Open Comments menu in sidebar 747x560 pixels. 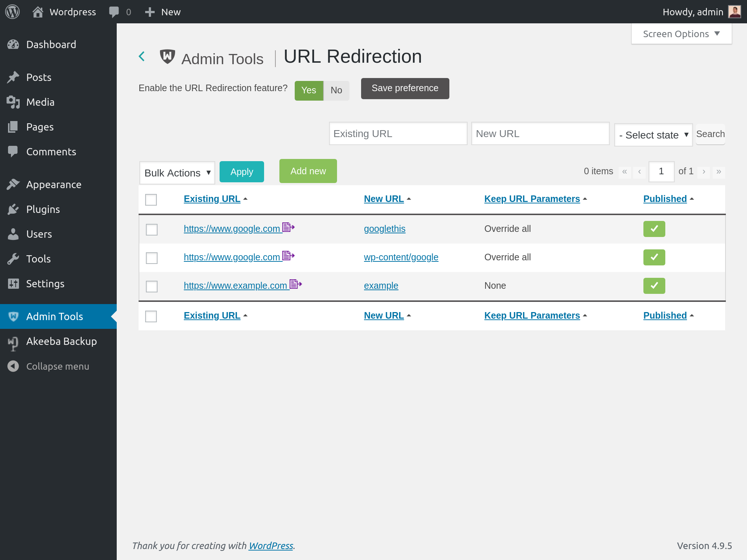pos(58,152)
